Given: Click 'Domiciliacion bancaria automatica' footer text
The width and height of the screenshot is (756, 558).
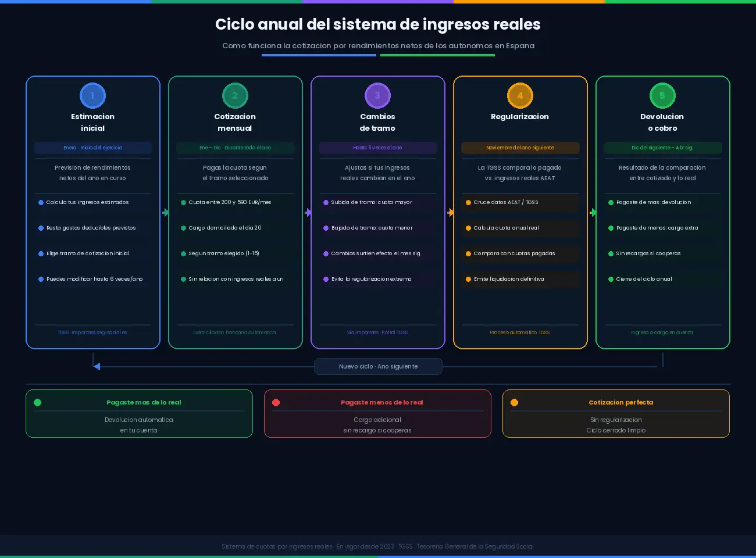Looking at the screenshot, I should (x=235, y=332).
